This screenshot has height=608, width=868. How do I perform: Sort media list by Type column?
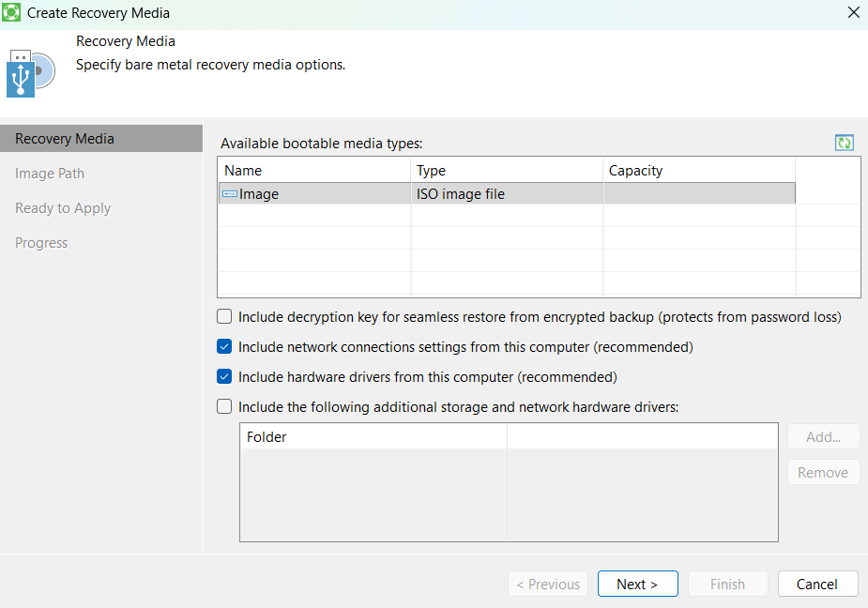507,171
